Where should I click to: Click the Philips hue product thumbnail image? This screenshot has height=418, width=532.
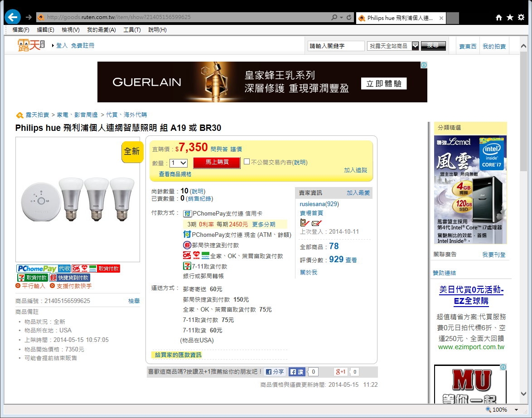coord(77,199)
